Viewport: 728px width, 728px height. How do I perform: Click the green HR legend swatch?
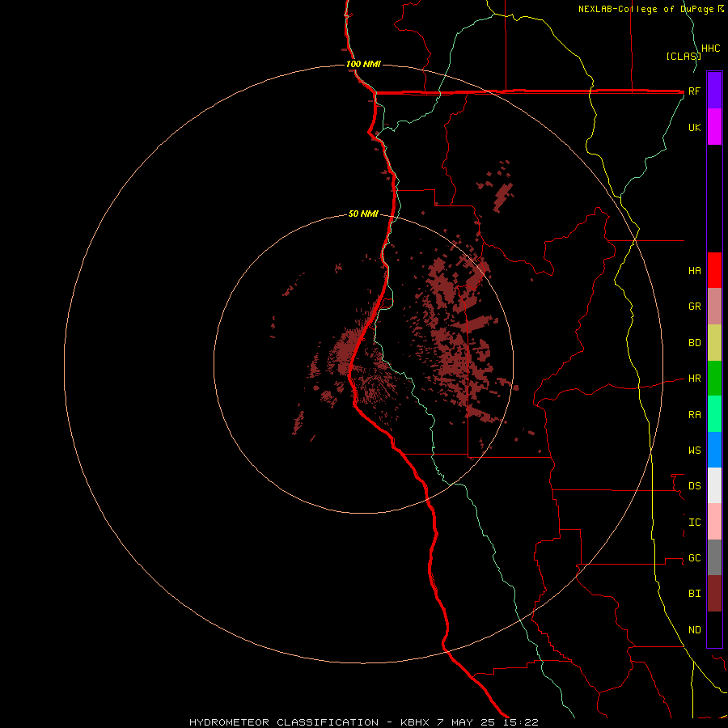[714, 379]
